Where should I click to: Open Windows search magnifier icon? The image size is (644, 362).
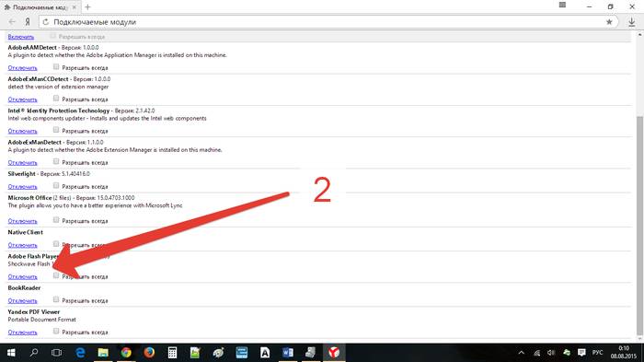coord(34,353)
